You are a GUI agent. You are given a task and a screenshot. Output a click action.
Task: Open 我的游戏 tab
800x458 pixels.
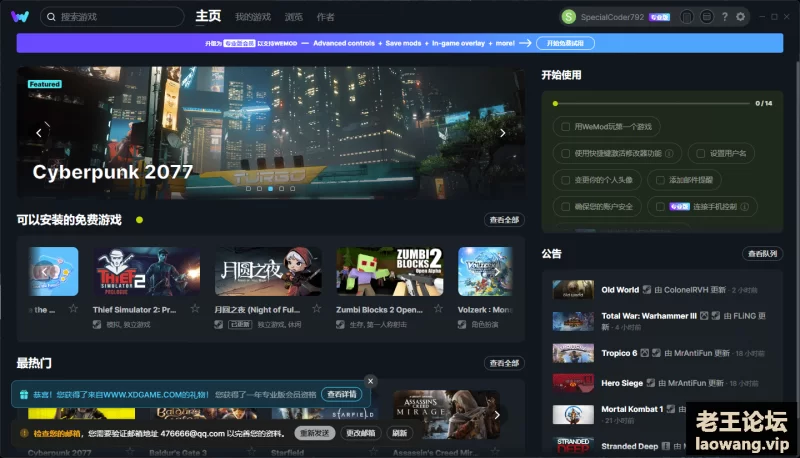click(x=253, y=17)
